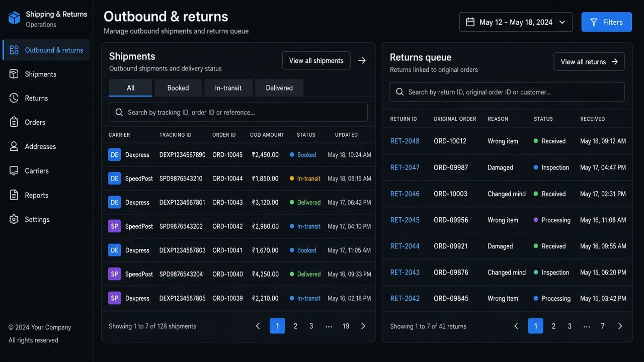Click order ID ORD-10043 in shipments
The width and height of the screenshot is (644, 362).
click(x=227, y=202)
